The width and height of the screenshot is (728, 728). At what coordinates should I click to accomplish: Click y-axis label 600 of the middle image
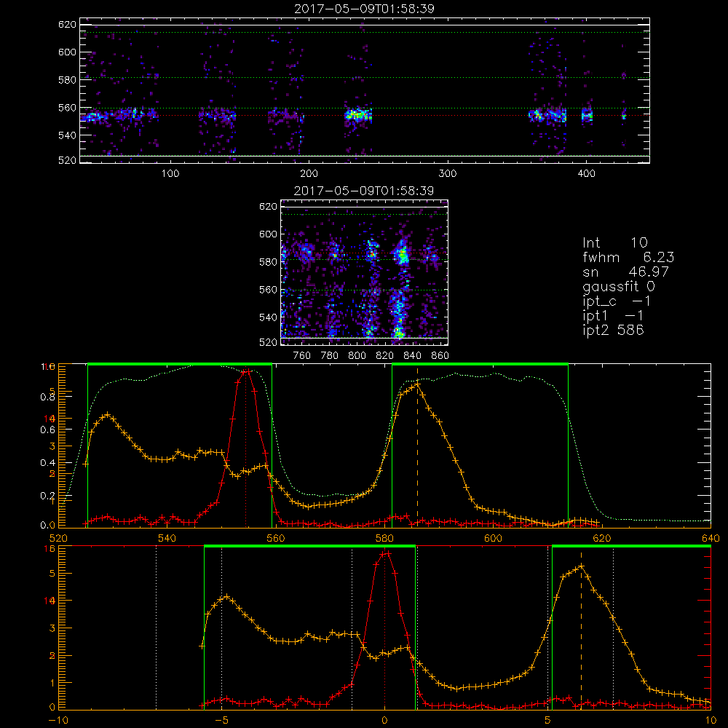click(x=268, y=234)
